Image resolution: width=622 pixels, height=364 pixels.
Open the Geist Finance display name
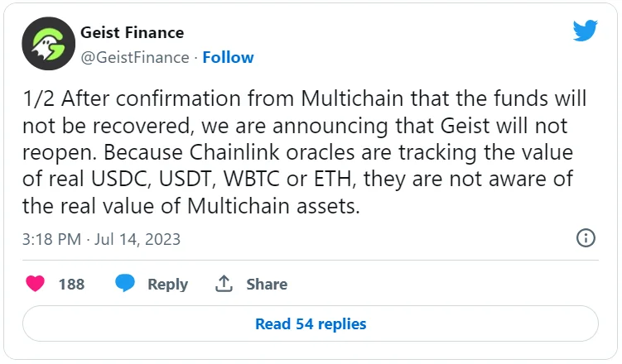tap(133, 33)
